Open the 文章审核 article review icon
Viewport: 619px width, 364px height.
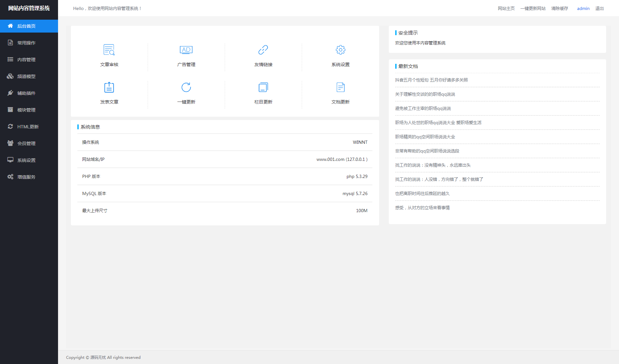[x=109, y=50]
